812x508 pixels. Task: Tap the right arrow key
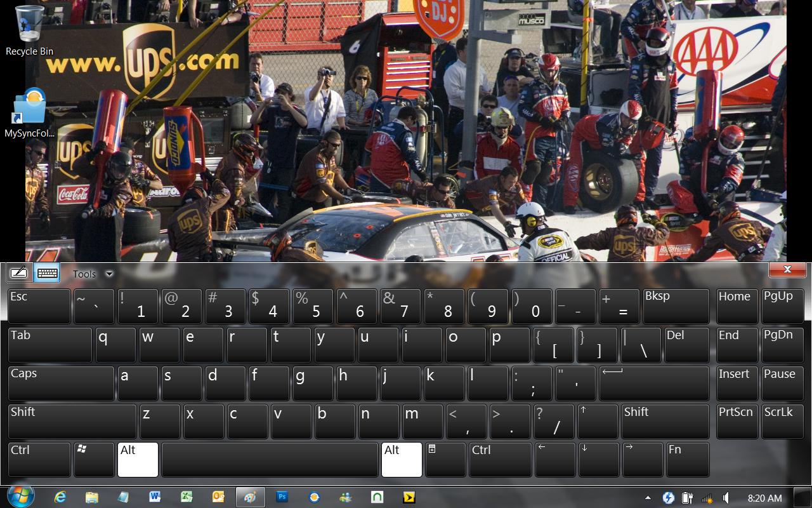click(x=643, y=460)
